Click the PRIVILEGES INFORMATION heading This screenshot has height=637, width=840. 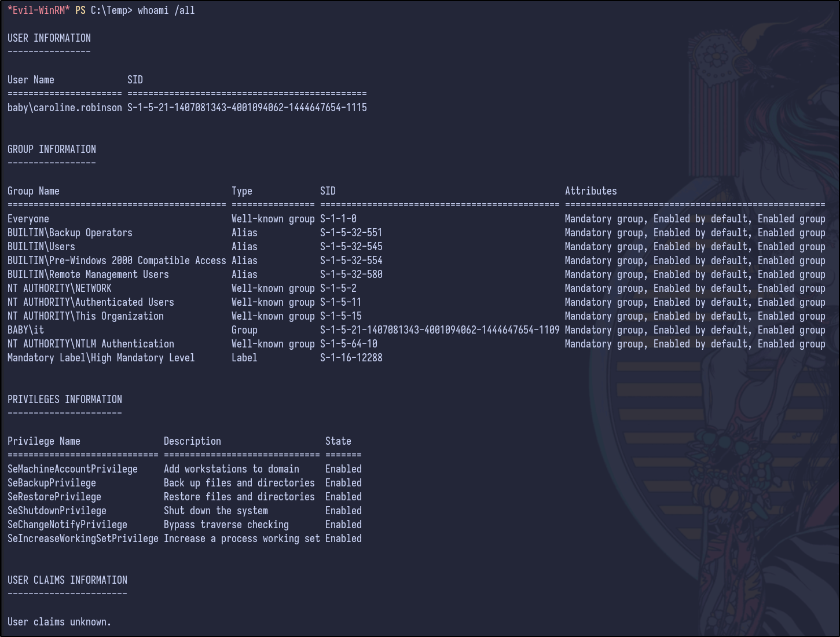point(65,400)
